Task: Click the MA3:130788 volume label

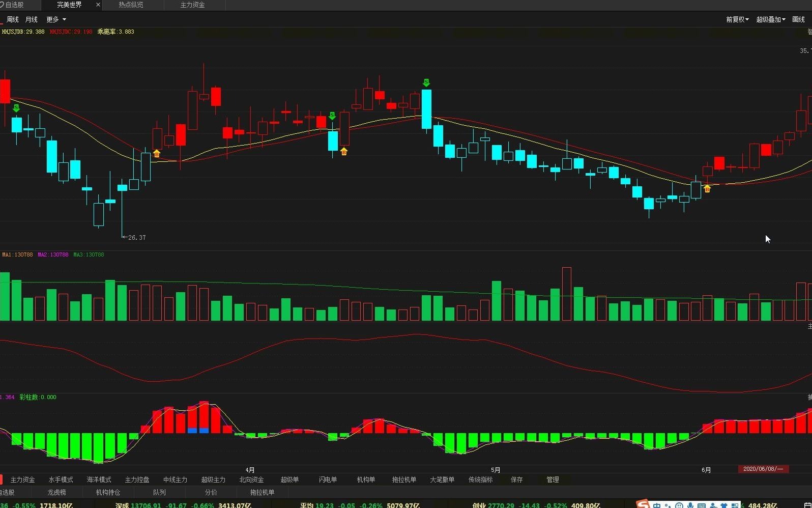Action: point(89,255)
